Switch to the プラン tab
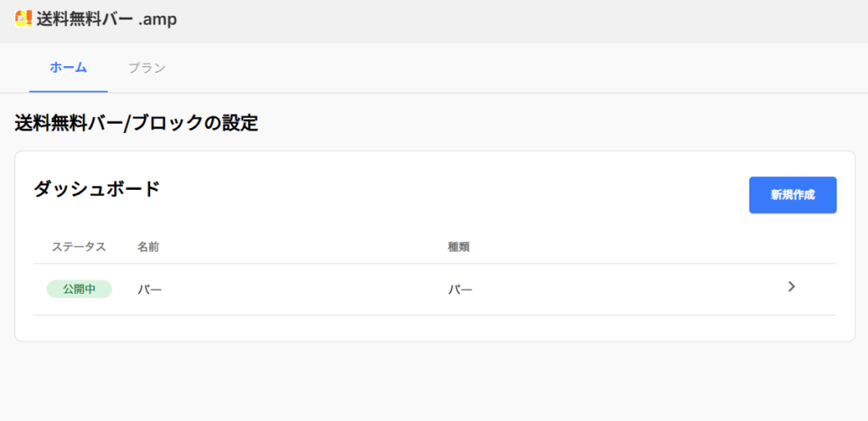Viewport: 868px width, 421px height. coord(147,68)
